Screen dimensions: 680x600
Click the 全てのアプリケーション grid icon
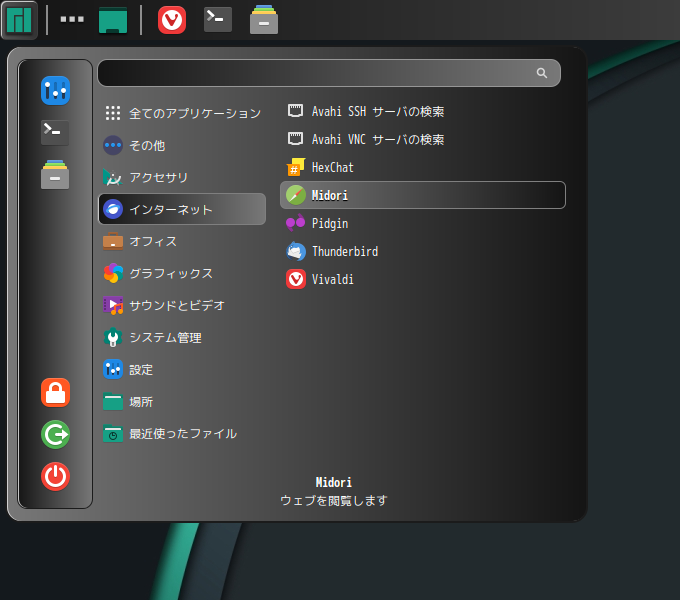[x=113, y=113]
